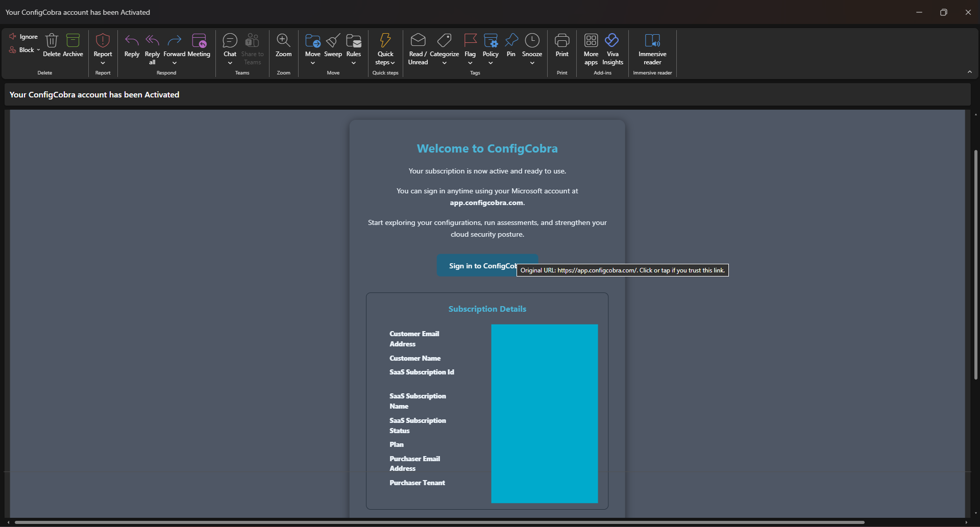Snooze the message with the clock icon

coord(532,40)
